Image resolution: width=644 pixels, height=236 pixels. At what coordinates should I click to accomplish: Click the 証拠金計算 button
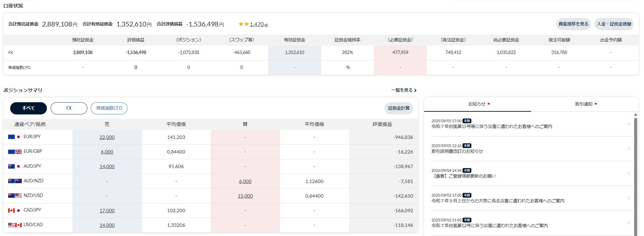[399, 108]
